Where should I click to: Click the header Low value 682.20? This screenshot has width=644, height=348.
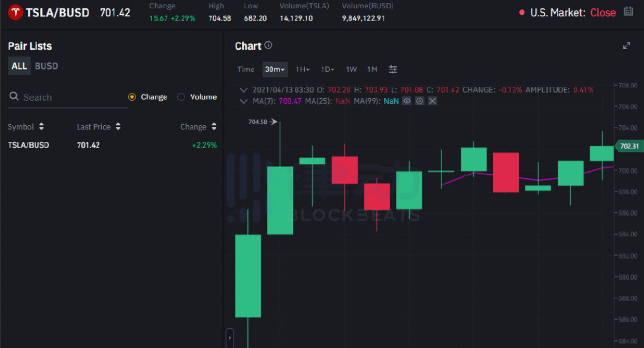click(255, 19)
